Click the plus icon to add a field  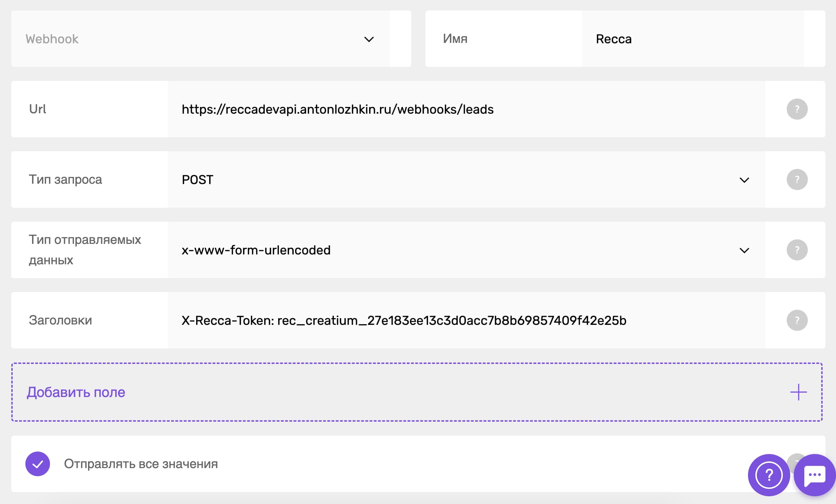[798, 392]
